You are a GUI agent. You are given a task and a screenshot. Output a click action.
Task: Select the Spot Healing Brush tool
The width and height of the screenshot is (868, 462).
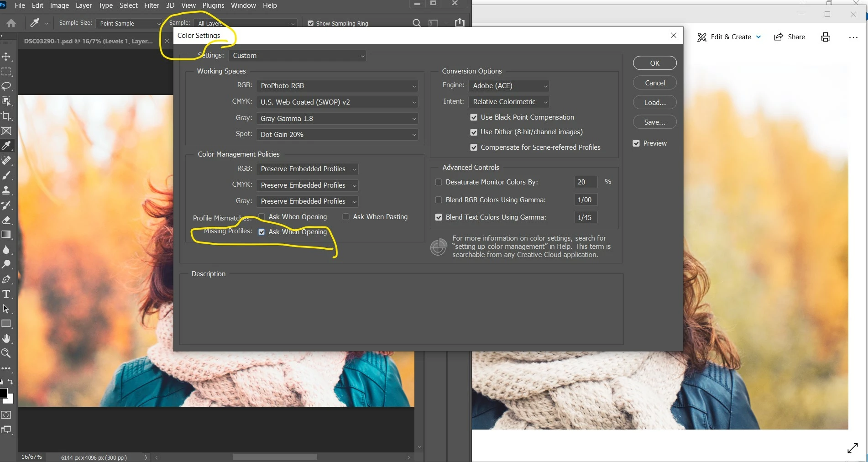[6, 160]
